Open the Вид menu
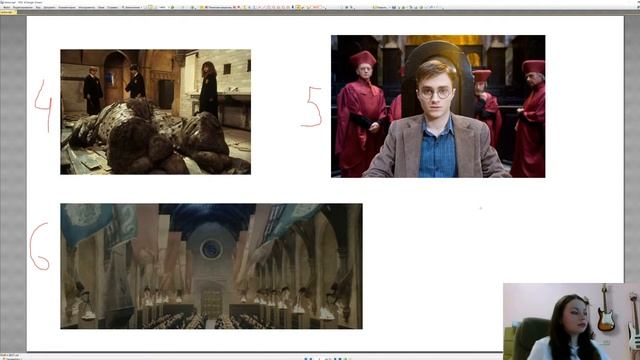This screenshot has height=360, width=640. pos(38,7)
